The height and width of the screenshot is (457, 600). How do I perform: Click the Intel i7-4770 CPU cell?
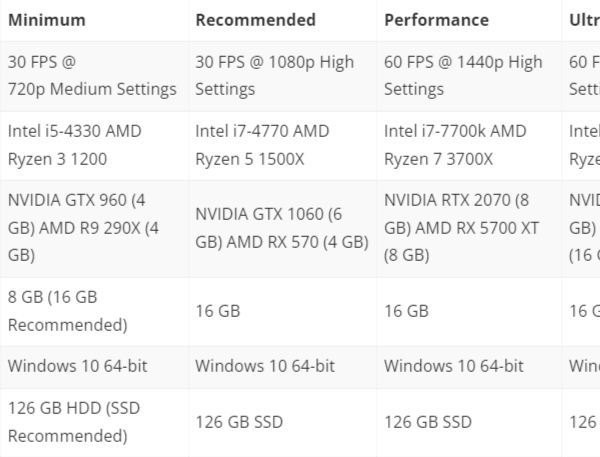click(x=282, y=146)
